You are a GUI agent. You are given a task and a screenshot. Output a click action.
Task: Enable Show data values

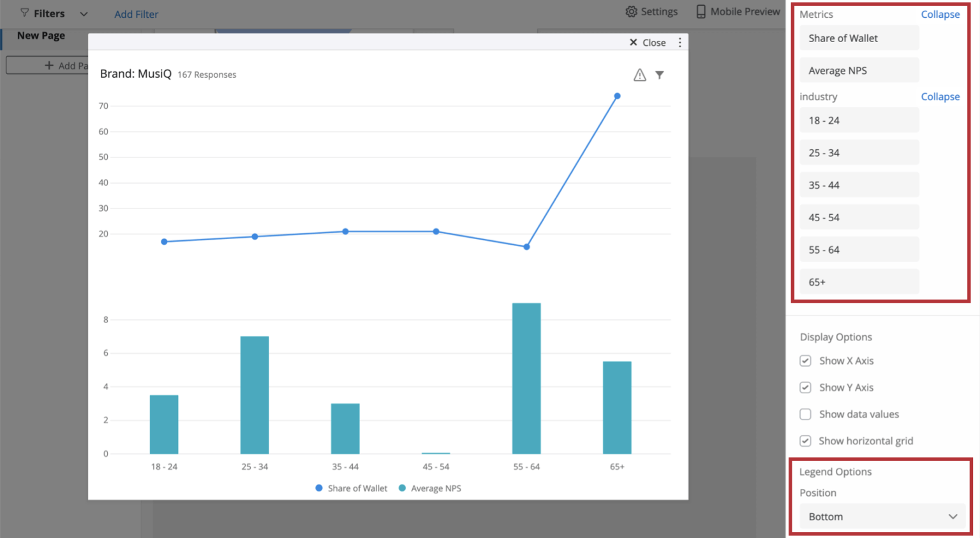pyautogui.click(x=805, y=414)
